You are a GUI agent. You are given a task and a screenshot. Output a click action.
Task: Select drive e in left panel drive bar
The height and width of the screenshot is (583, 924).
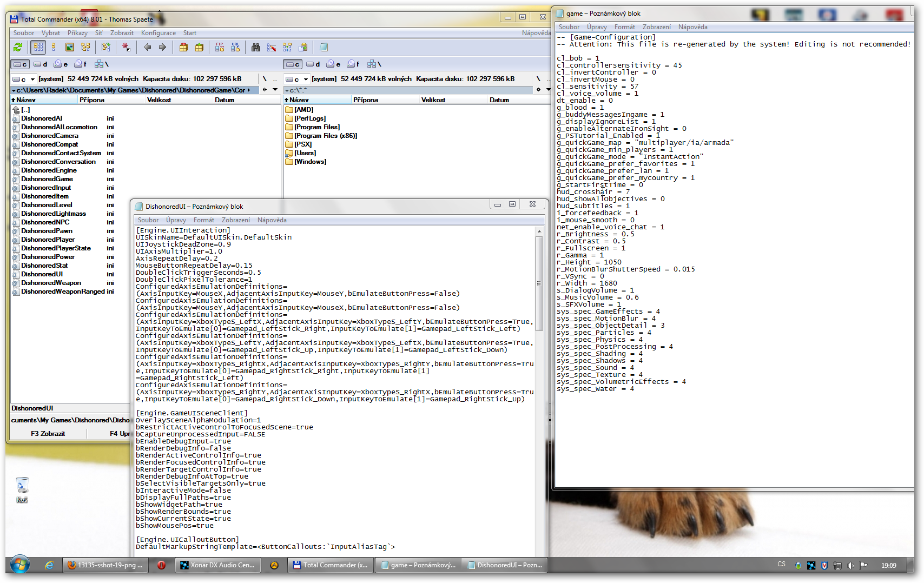(61, 64)
